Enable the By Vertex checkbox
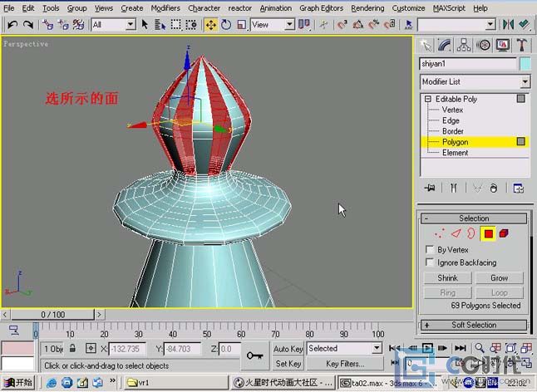 pos(429,249)
